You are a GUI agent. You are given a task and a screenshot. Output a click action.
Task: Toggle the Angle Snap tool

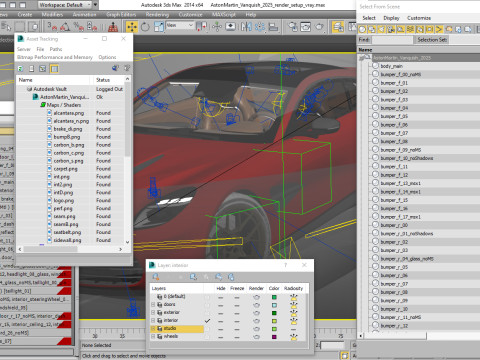(x=65, y=26)
